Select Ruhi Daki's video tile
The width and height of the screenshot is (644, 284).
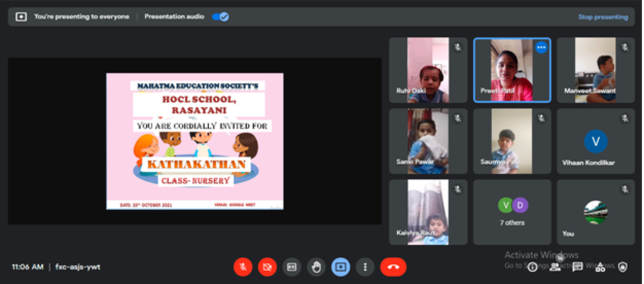click(x=428, y=70)
